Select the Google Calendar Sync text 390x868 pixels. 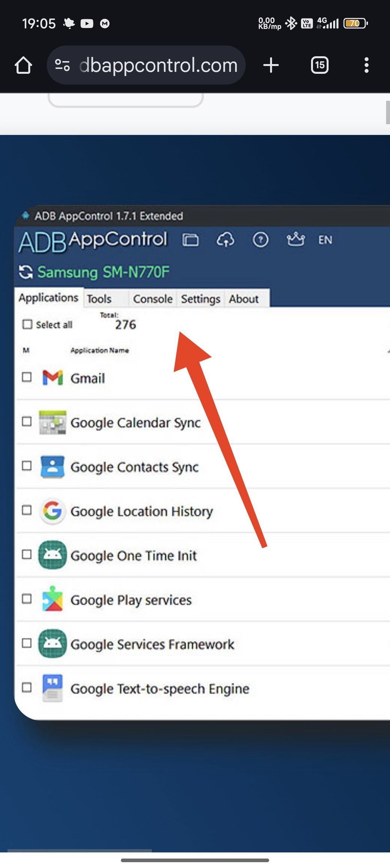tap(136, 423)
